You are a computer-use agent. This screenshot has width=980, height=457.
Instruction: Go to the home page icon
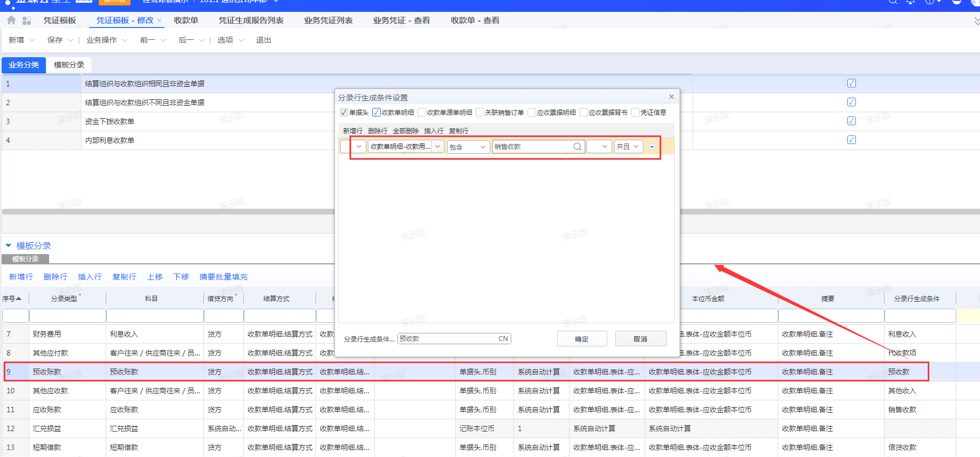(11, 21)
